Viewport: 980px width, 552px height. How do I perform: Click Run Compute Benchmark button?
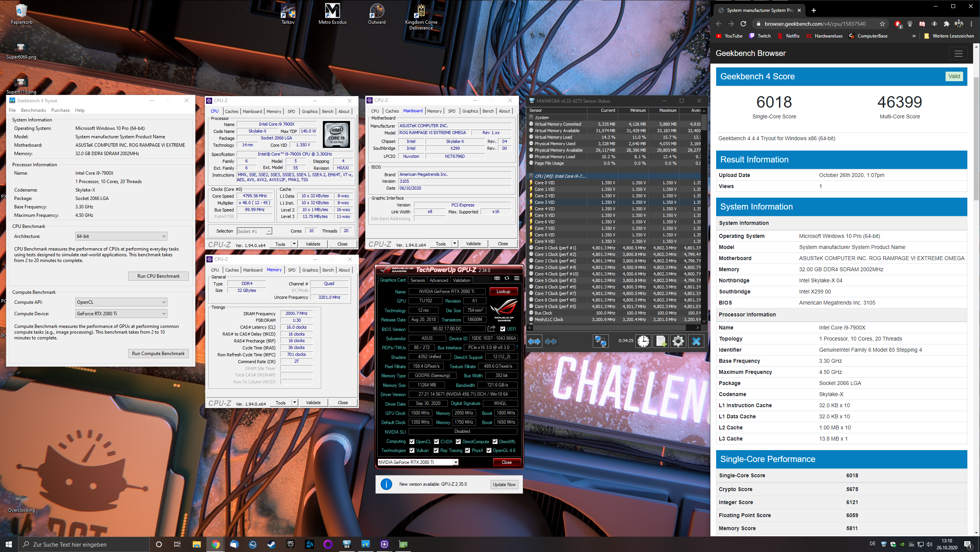[x=158, y=353]
